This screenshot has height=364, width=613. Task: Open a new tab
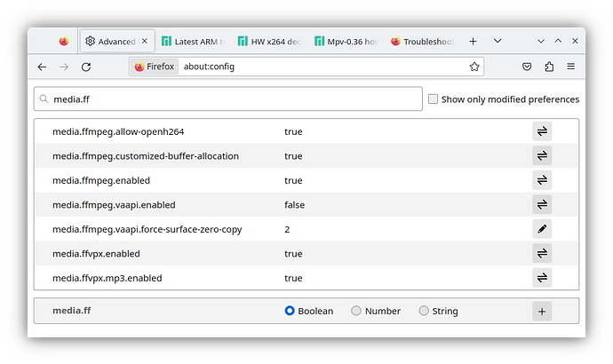[x=473, y=41]
